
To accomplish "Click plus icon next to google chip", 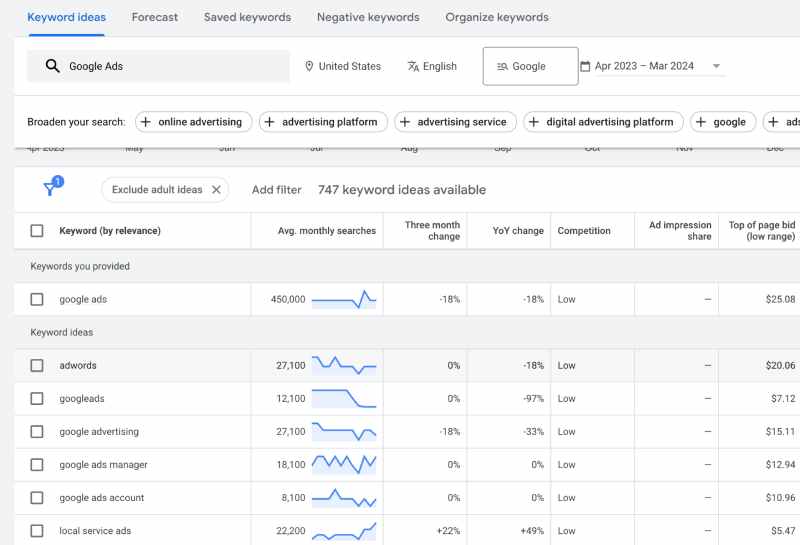I will [701, 122].
